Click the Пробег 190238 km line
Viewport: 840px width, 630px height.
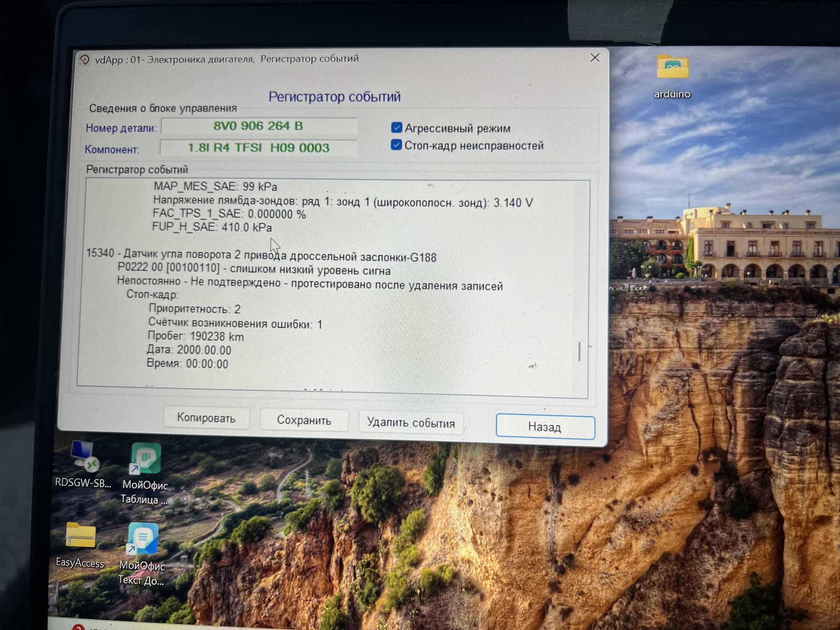coord(196,336)
